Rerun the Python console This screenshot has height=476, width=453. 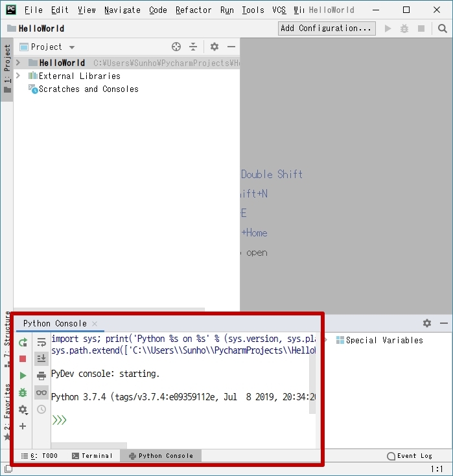click(x=23, y=343)
